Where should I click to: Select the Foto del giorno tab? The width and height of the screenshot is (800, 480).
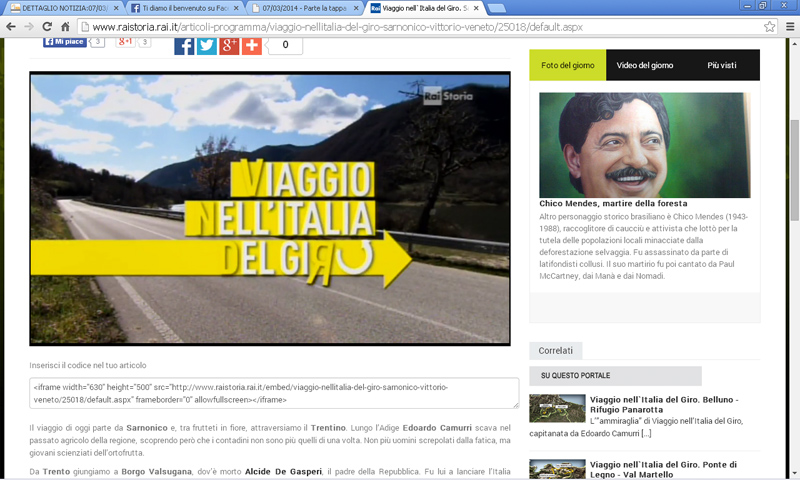point(567,65)
